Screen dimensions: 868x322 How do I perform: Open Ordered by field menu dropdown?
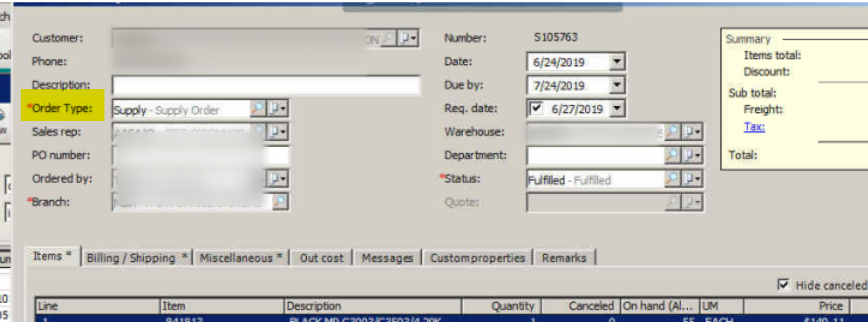click(278, 179)
